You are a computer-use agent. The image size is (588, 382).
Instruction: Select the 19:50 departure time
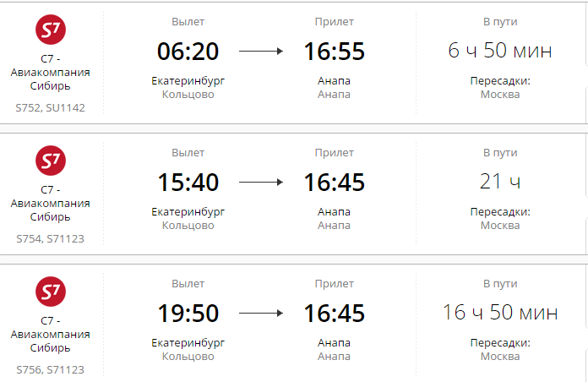(188, 314)
